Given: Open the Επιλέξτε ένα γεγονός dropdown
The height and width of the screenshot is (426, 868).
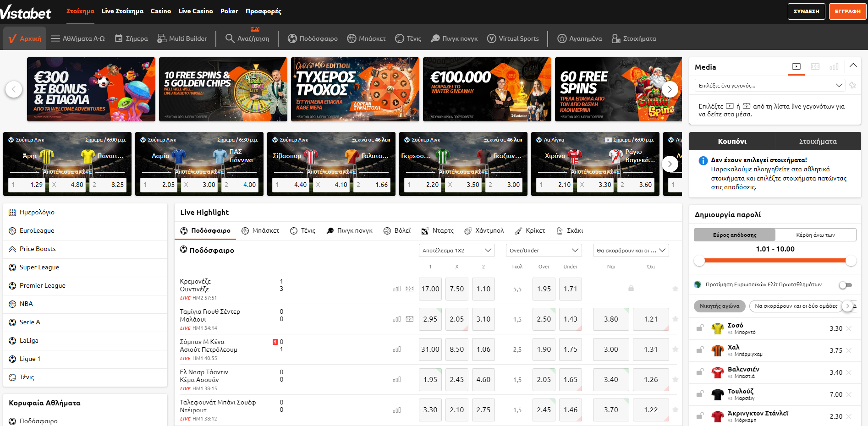Looking at the screenshot, I should point(770,86).
